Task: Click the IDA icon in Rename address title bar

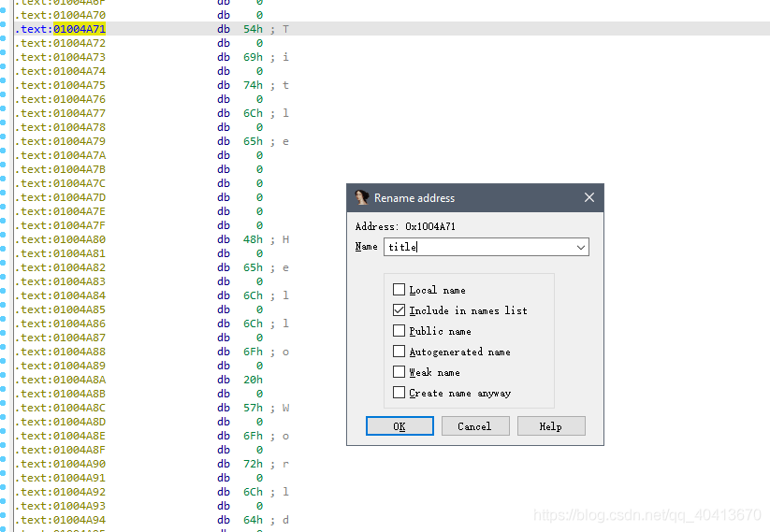Action: 362,197
